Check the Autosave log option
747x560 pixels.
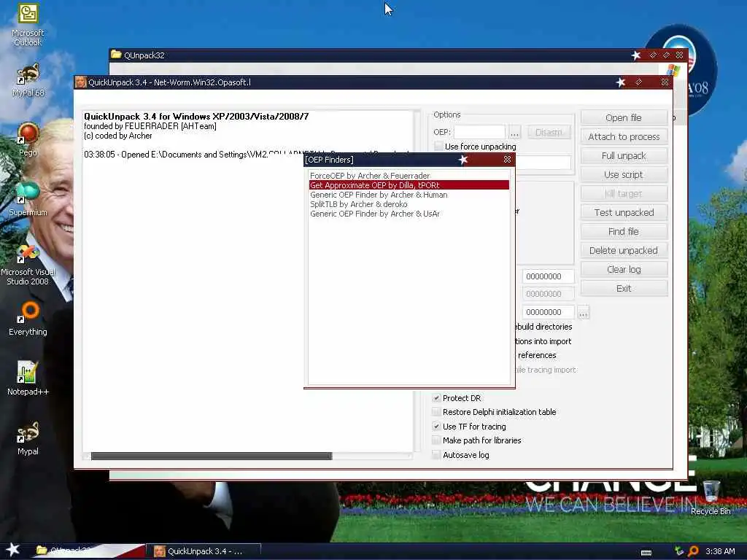[436, 455]
